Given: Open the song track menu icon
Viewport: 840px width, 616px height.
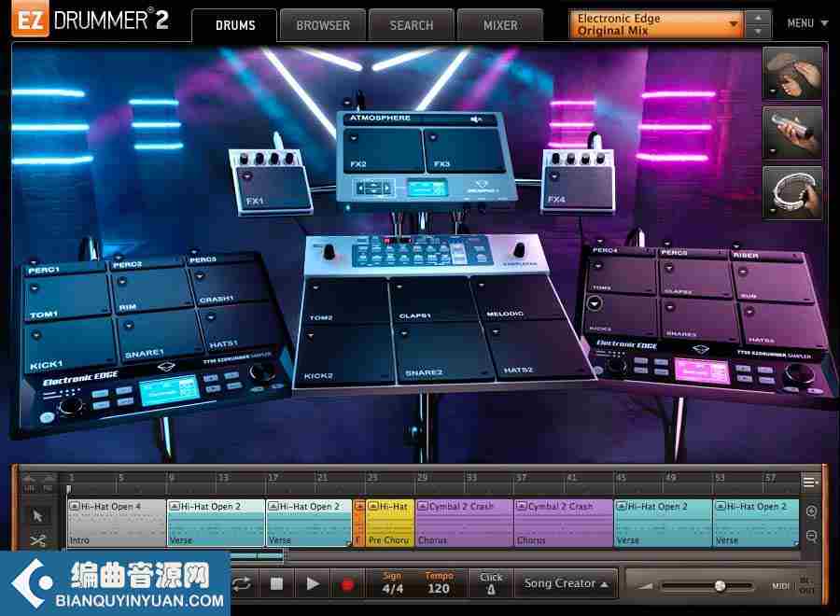Looking at the screenshot, I should [x=810, y=483].
